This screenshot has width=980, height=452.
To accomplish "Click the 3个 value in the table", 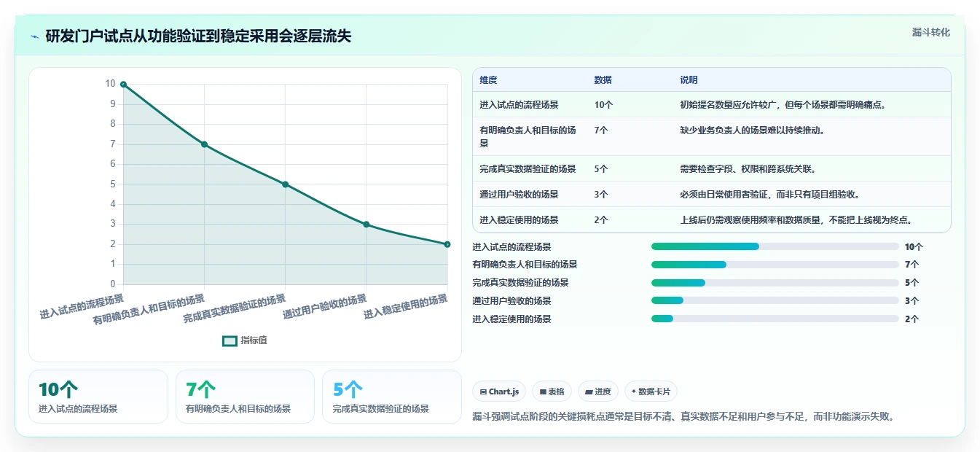I will [x=601, y=194].
